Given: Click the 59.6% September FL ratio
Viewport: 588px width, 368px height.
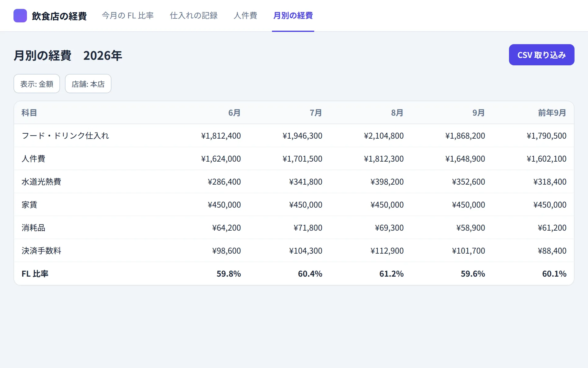Looking at the screenshot, I should [473, 274].
